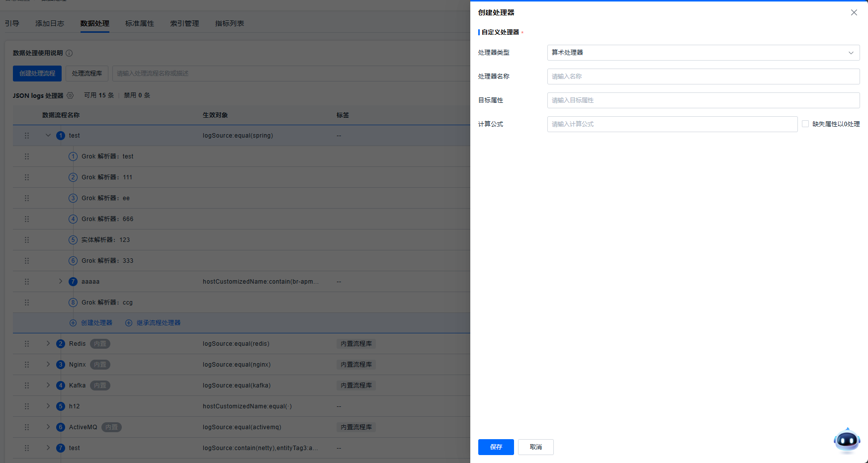Viewport: 868px width, 463px height.
Task: Switch to the 标准属性 tab
Action: coord(140,23)
